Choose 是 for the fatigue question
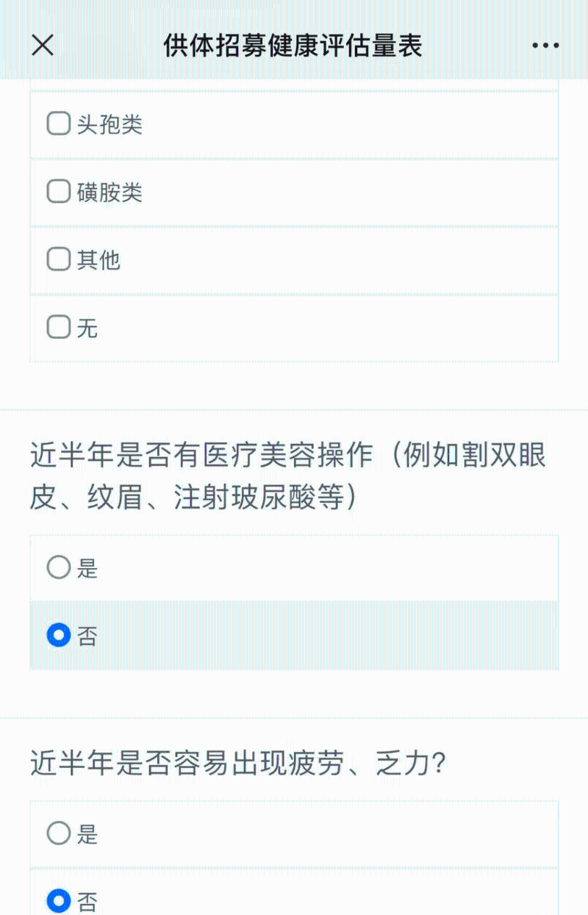Screen dimensions: 588x915 [x=57, y=833]
